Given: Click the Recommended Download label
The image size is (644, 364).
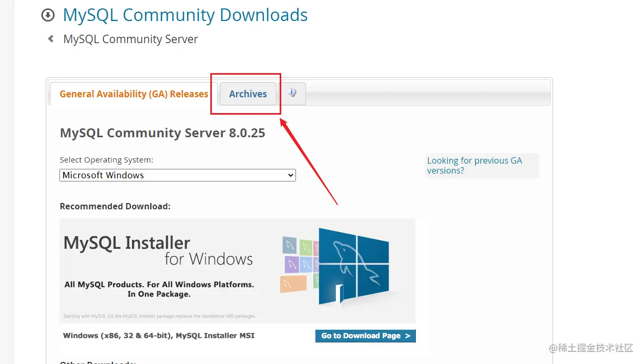Looking at the screenshot, I should (x=115, y=206).
